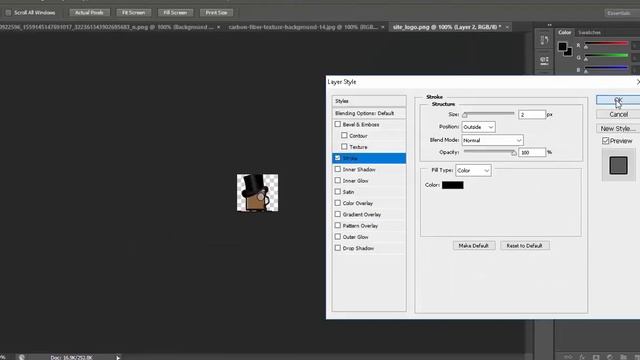Click Cancel in Layer Style dialog
This screenshot has width=640, height=360.
pos(618,114)
